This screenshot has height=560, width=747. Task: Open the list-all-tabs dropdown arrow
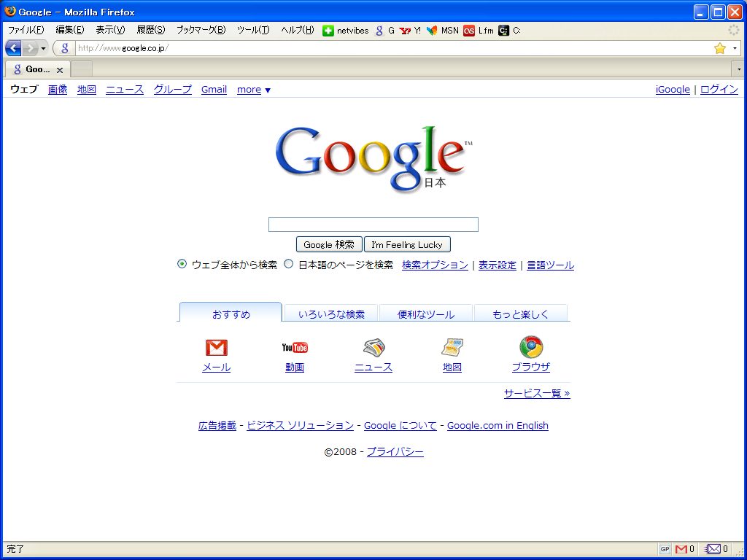(x=739, y=69)
